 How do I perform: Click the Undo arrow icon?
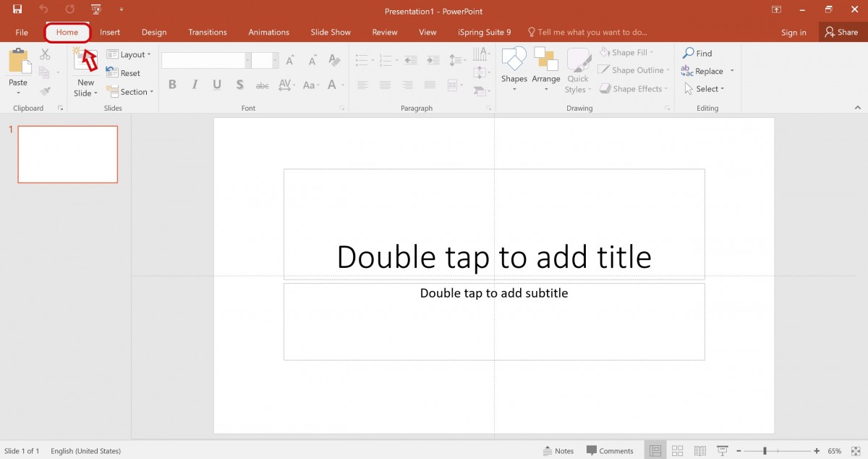pyautogui.click(x=43, y=9)
